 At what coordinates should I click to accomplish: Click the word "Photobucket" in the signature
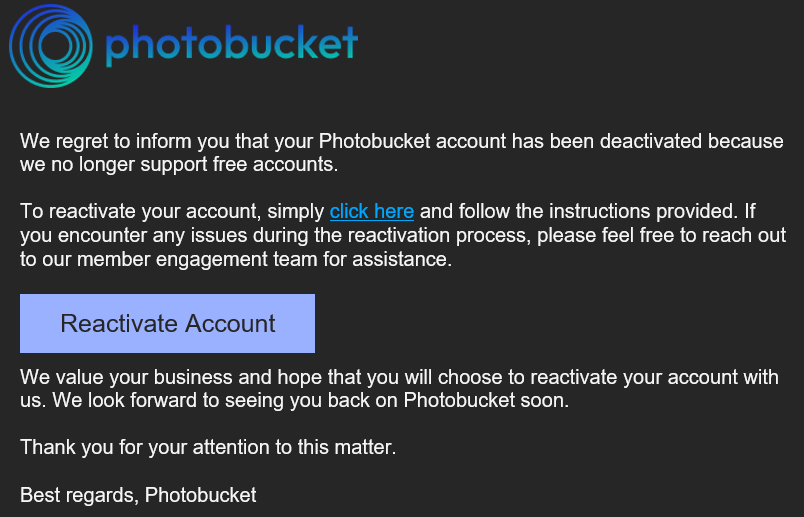pyautogui.click(x=201, y=495)
